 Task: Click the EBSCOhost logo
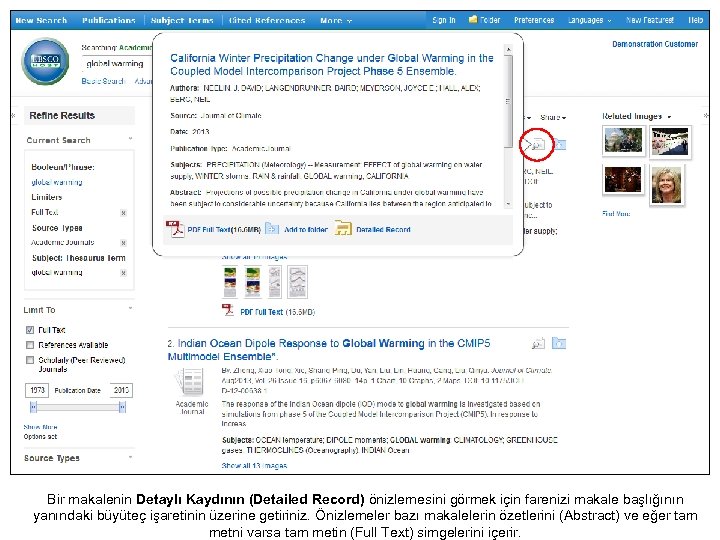coord(45,62)
